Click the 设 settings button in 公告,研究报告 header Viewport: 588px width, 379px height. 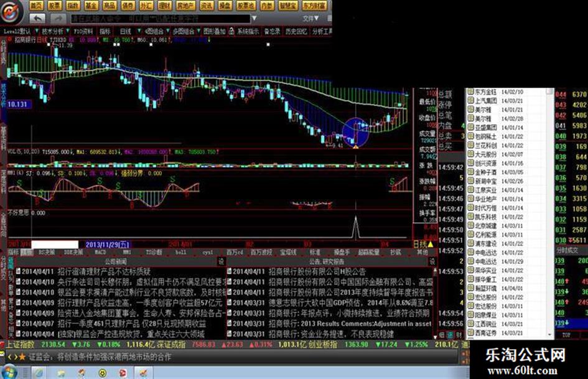432,261
